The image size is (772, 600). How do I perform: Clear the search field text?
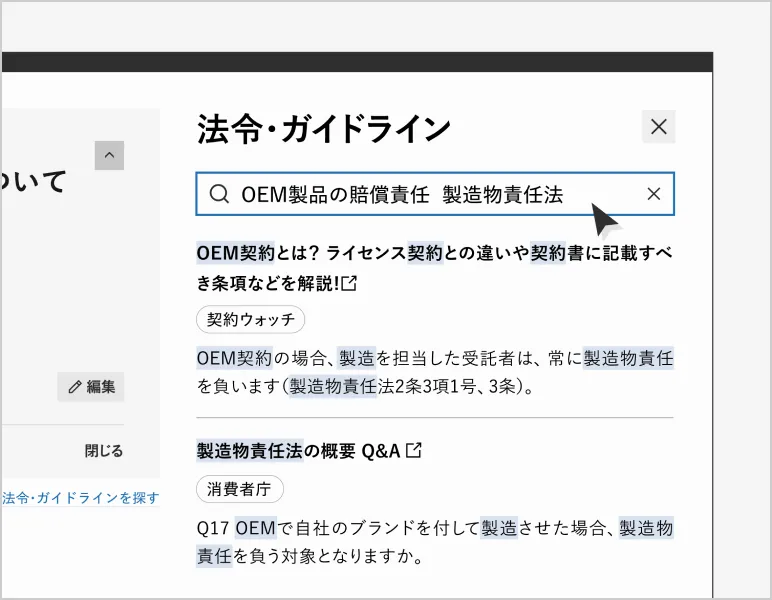click(653, 194)
